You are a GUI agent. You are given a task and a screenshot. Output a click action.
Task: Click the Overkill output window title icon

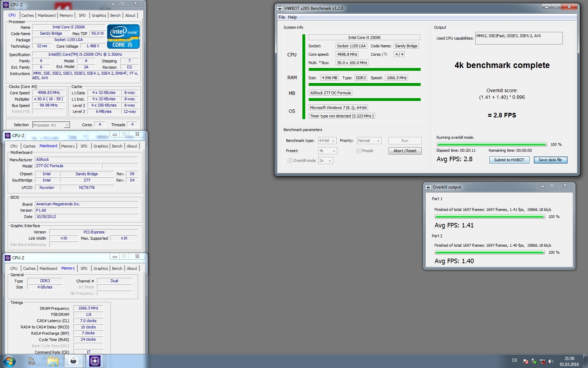coord(428,187)
